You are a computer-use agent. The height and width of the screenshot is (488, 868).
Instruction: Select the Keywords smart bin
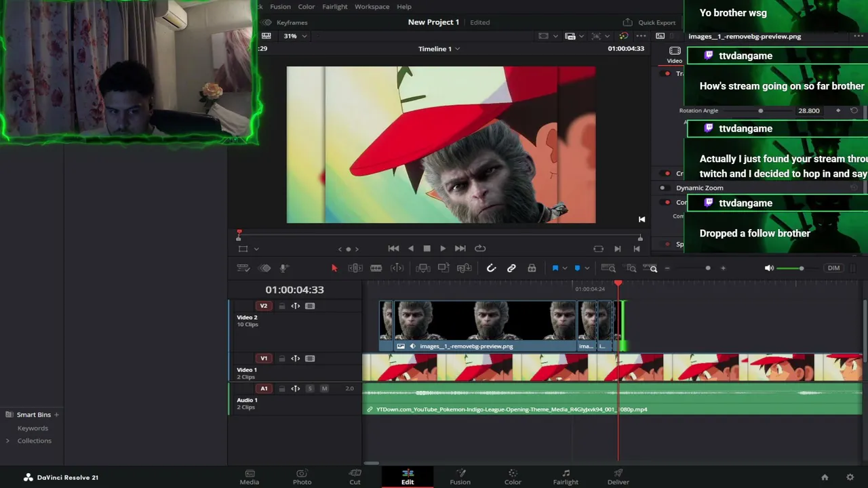tap(33, 428)
